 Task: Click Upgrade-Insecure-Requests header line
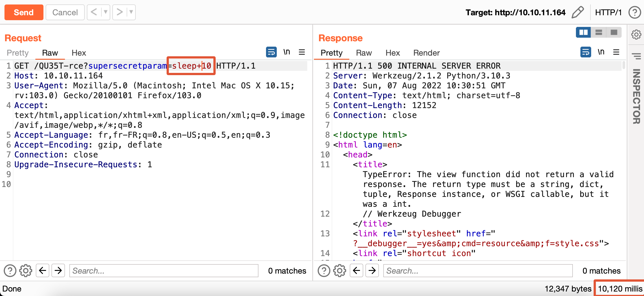click(83, 165)
